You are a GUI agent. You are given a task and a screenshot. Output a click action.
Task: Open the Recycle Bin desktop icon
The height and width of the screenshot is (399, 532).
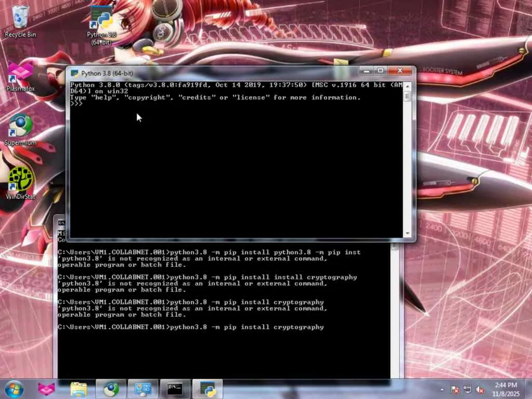(x=20, y=21)
